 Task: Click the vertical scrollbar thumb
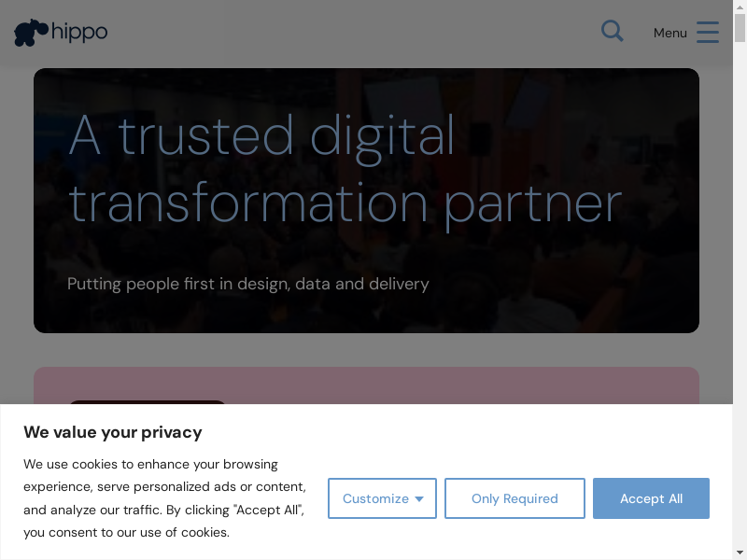pyautogui.click(x=740, y=30)
